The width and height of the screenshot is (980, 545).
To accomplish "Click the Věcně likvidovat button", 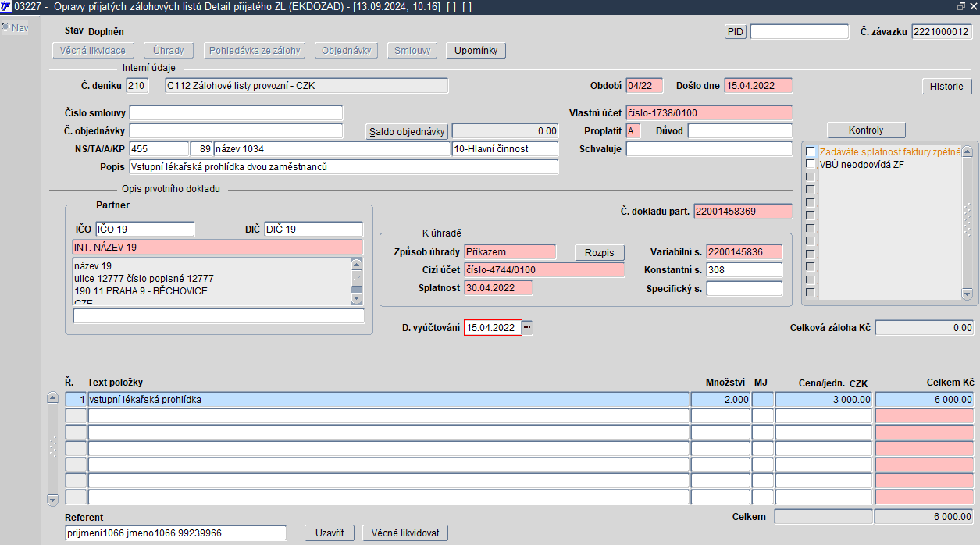I will 405,533.
